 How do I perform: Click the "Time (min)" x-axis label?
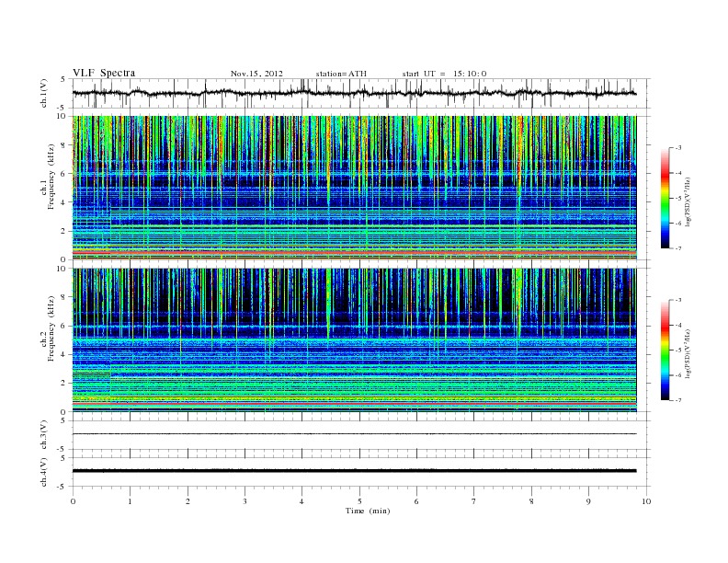pyautogui.click(x=368, y=511)
